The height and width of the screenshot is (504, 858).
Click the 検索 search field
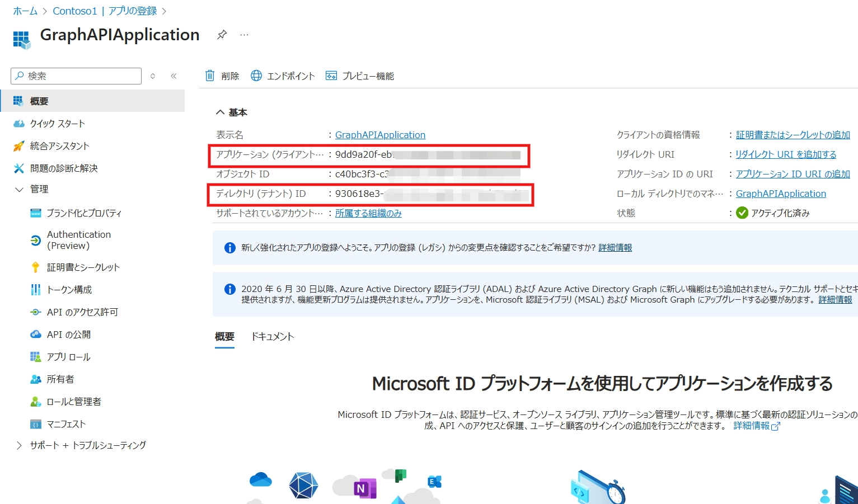coord(76,76)
